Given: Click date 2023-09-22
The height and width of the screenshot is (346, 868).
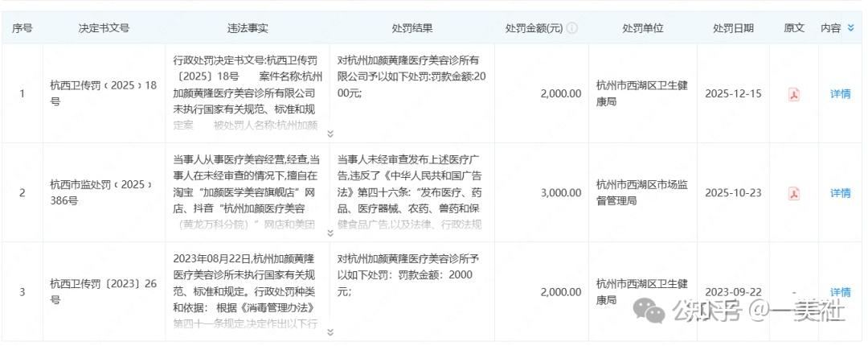Looking at the screenshot, I should tap(733, 292).
